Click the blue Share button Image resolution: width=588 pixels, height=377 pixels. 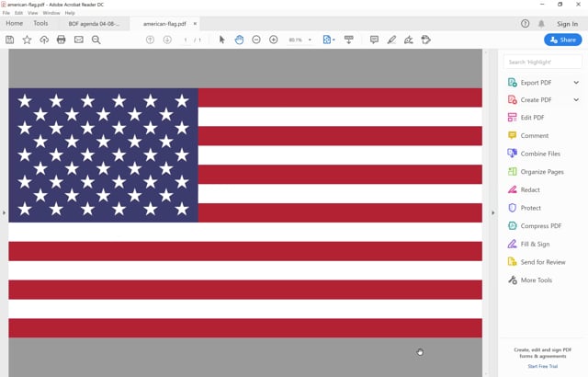[563, 40]
